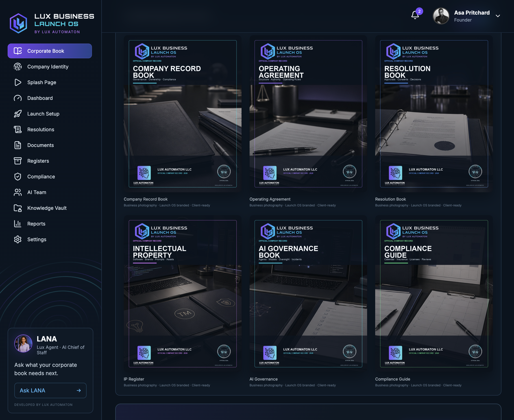Open the AI Governance Book cover thumbnail
514x420 pixels.
click(x=308, y=294)
